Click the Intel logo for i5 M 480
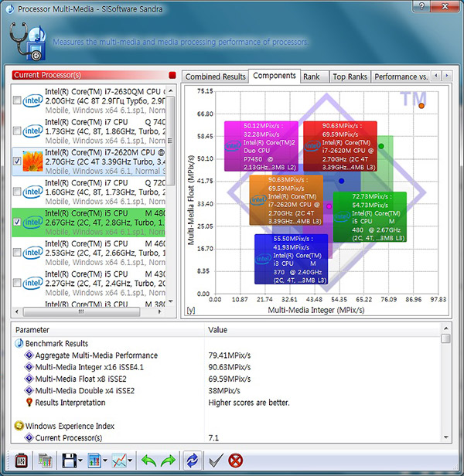The width and height of the screenshot is (464, 476). point(32,222)
